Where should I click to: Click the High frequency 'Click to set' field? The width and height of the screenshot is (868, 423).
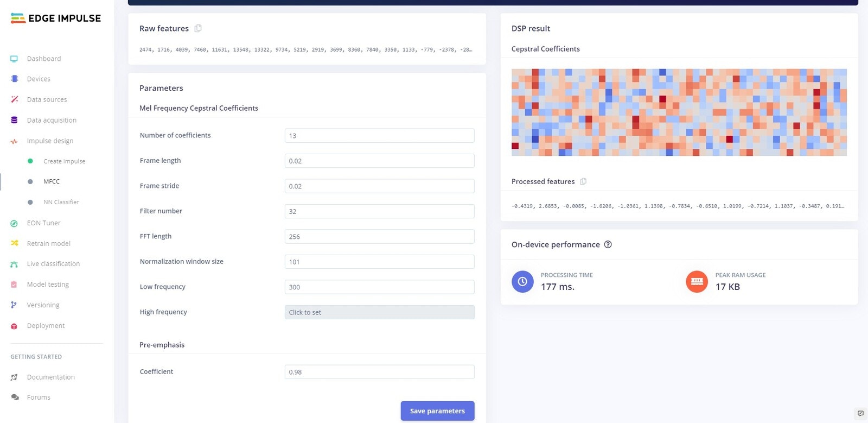pos(379,312)
